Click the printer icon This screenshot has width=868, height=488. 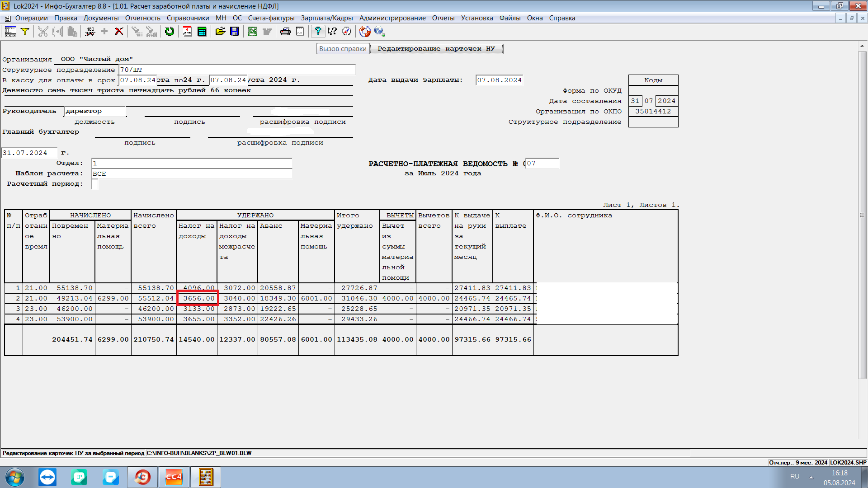click(x=285, y=31)
